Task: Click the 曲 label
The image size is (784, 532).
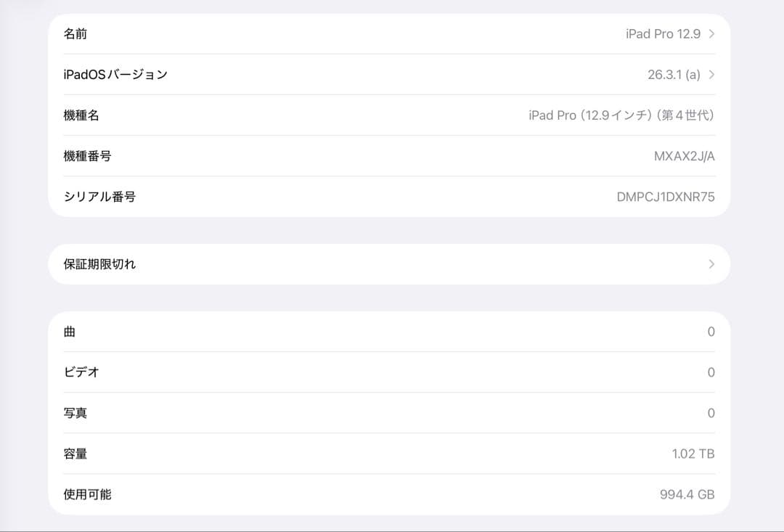Action: [x=70, y=332]
